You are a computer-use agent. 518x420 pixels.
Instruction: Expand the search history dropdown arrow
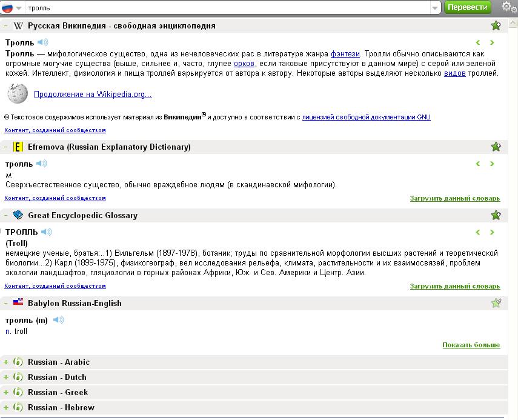tap(435, 8)
